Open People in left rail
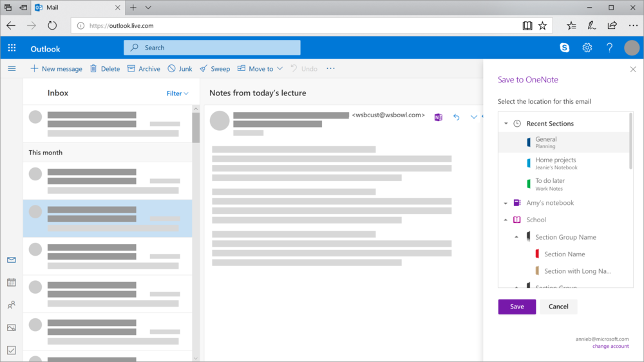Screen dimensions: 644x362 (x=12, y=305)
